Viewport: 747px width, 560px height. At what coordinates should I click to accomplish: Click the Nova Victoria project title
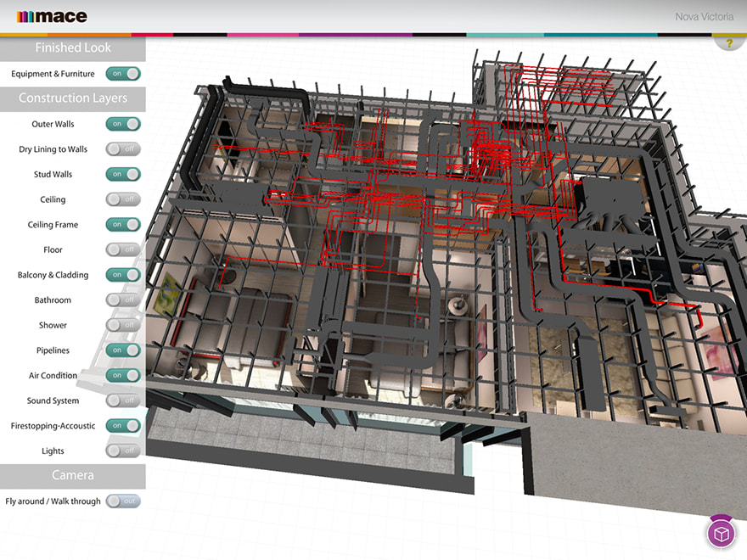click(x=704, y=16)
